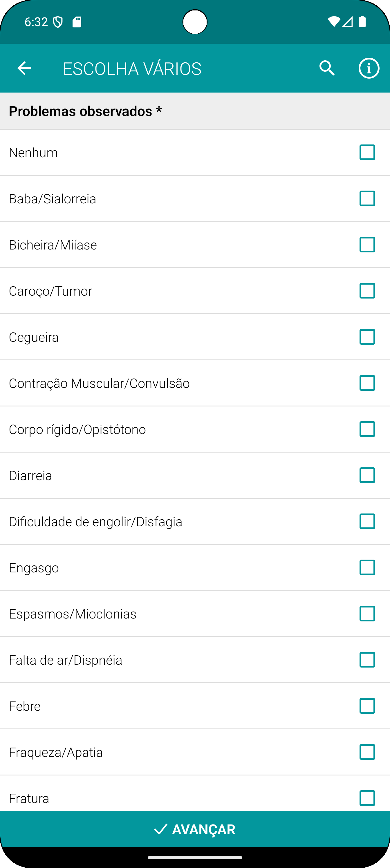Tap the home gesture bar
The height and width of the screenshot is (868, 390).
coord(195,857)
